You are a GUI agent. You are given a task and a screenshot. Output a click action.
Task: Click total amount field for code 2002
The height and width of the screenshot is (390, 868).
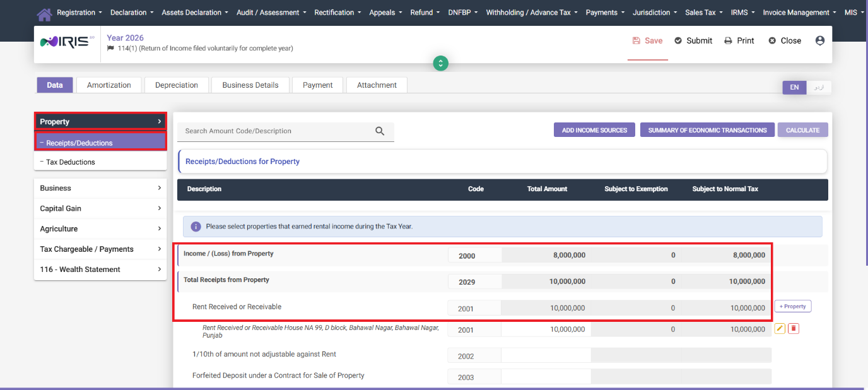(546, 356)
